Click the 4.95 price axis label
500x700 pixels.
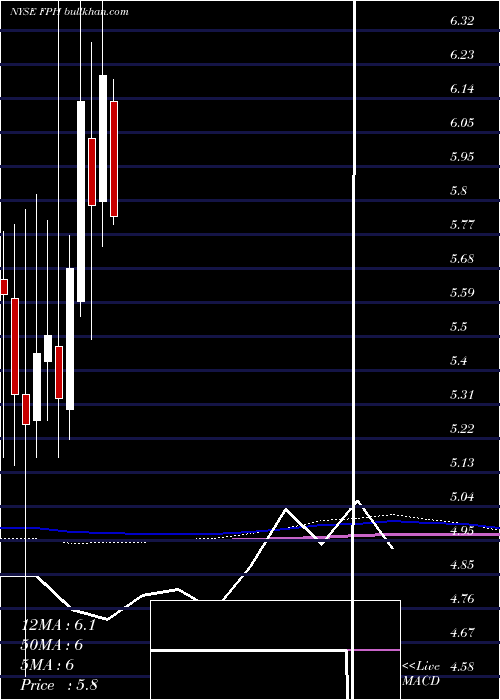462,530
